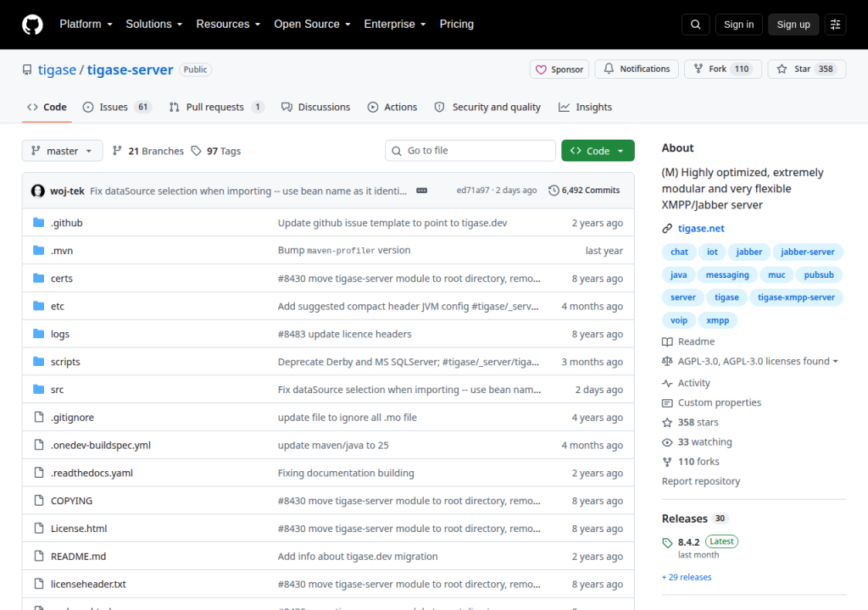Expand the Platform menu
The width and height of the screenshot is (868, 610).
[86, 25]
